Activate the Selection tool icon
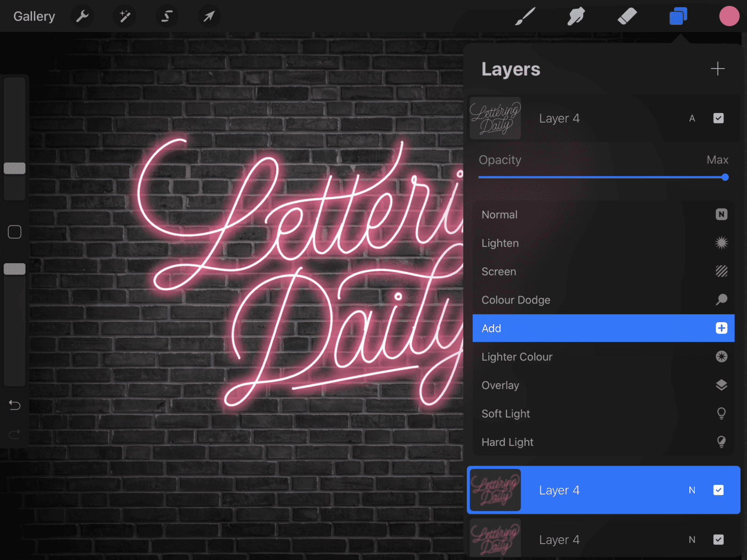 click(x=166, y=17)
